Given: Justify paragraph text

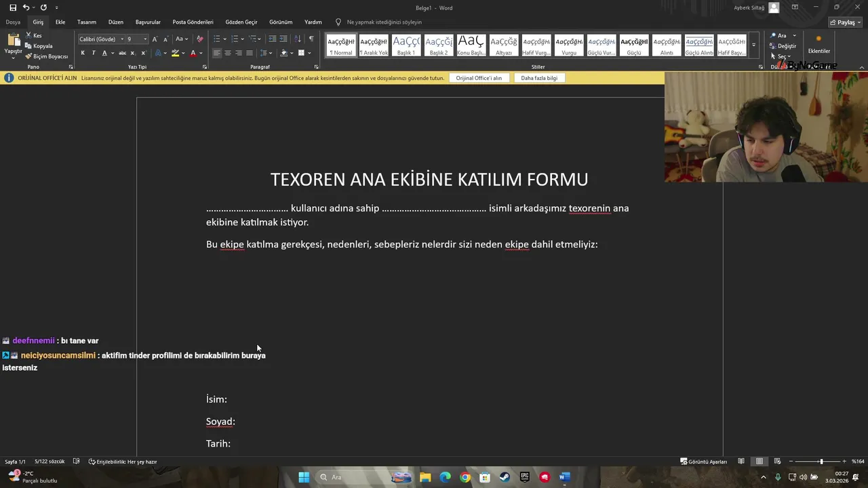Looking at the screenshot, I should coord(250,53).
